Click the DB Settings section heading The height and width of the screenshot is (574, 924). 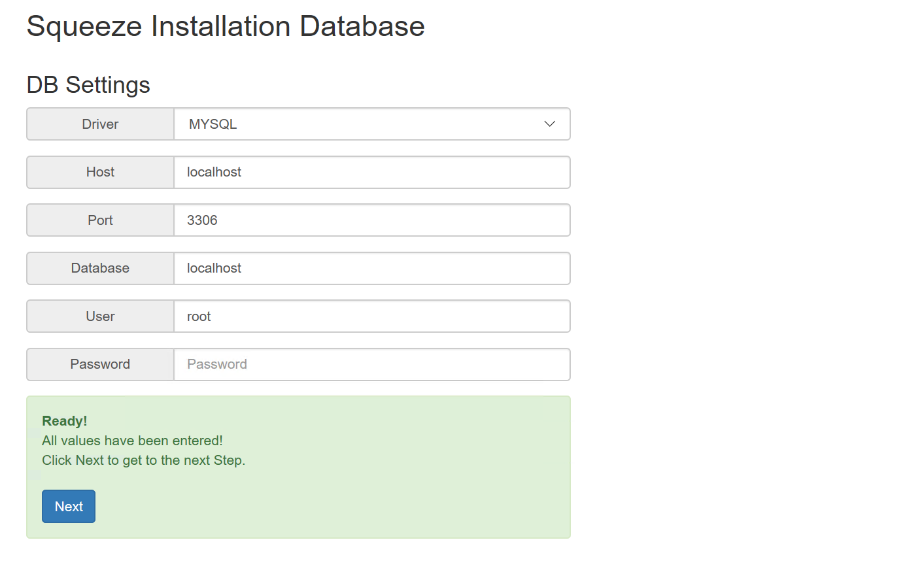coord(88,85)
